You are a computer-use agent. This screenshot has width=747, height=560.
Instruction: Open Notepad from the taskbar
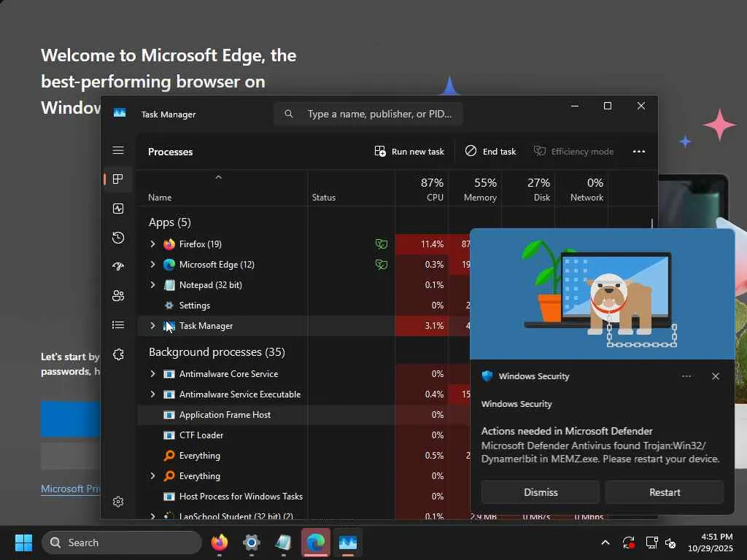pos(284,542)
